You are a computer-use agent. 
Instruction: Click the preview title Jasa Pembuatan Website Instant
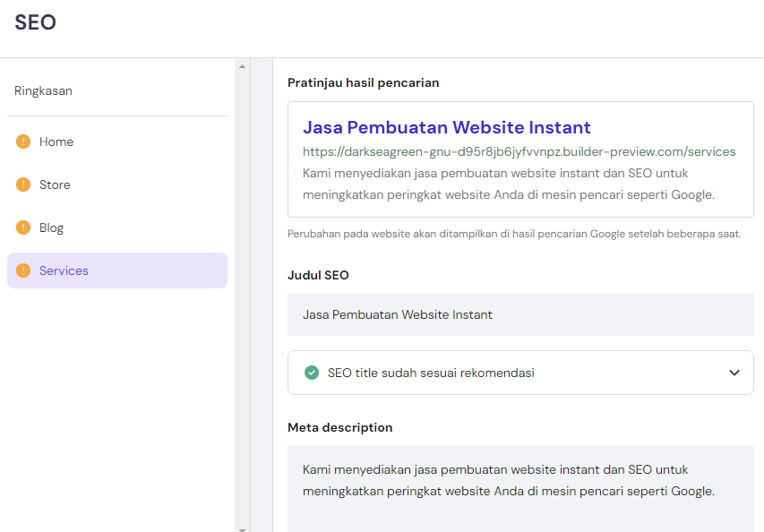pyautogui.click(x=447, y=127)
